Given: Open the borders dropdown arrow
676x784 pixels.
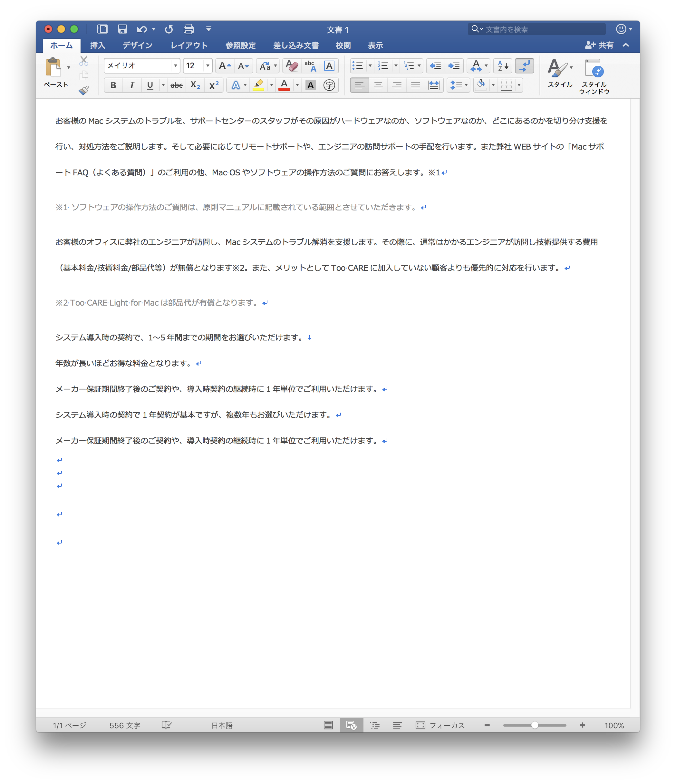Looking at the screenshot, I should tap(519, 85).
